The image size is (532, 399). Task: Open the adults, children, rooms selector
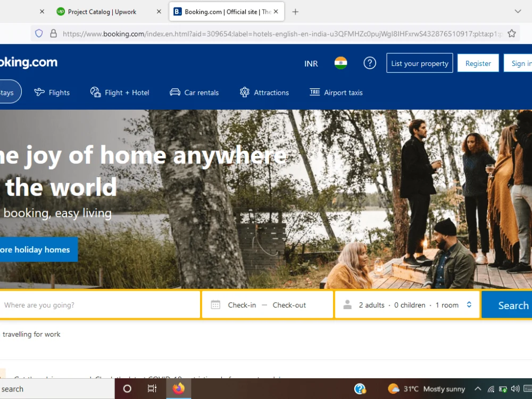(407, 305)
